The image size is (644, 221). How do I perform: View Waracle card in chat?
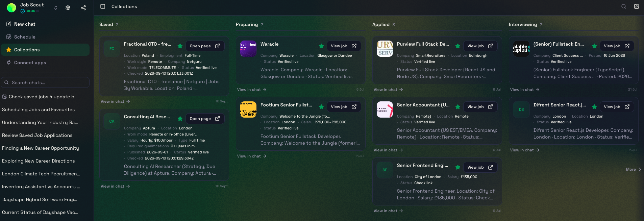point(252,90)
